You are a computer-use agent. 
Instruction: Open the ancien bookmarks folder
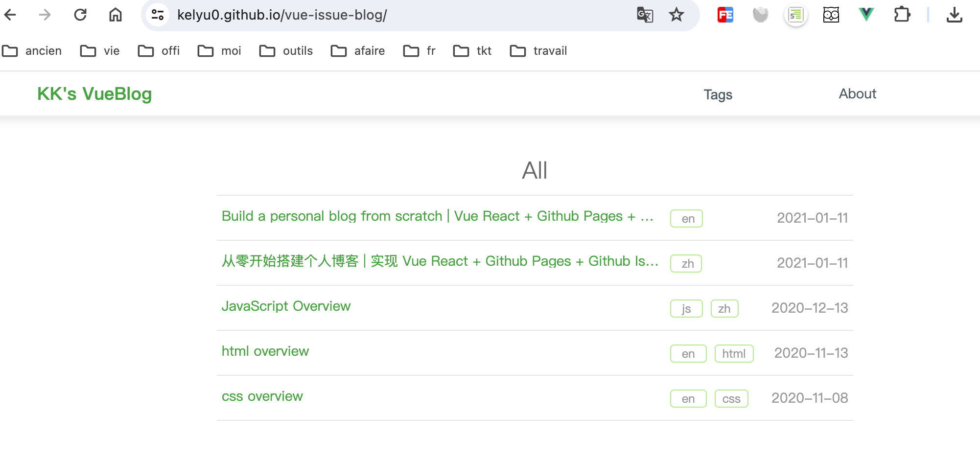32,51
